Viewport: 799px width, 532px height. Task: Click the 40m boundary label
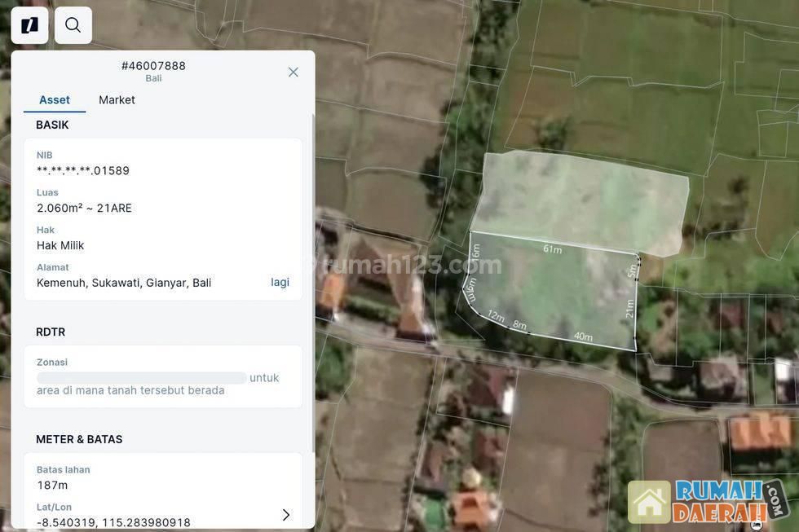[x=583, y=336]
